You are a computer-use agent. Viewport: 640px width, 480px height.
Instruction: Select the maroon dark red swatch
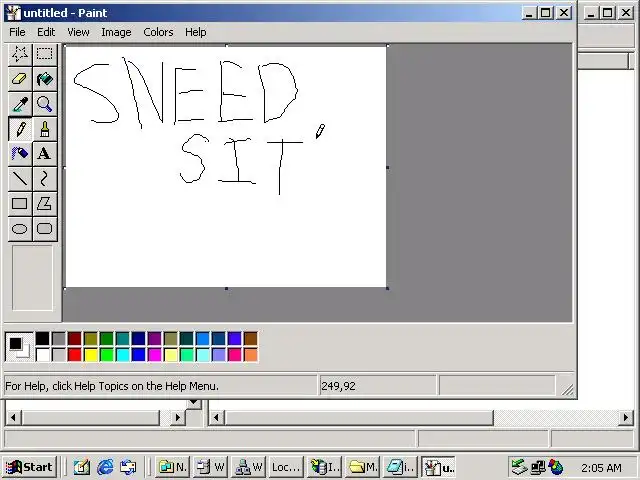[x=75, y=338]
